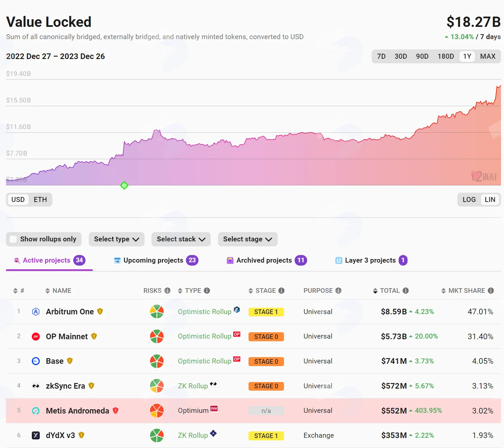Click the Metis Andromeda red warning shield
This screenshot has width=504, height=448.
(x=116, y=411)
